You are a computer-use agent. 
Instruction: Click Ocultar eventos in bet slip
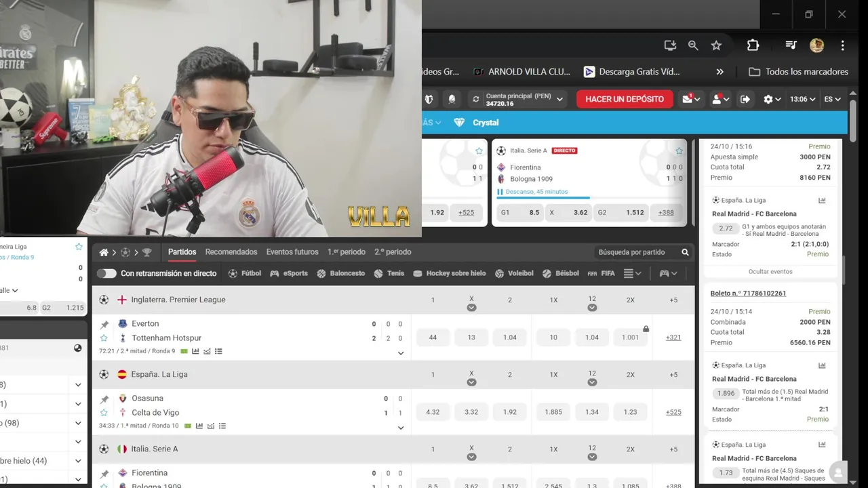click(x=770, y=271)
